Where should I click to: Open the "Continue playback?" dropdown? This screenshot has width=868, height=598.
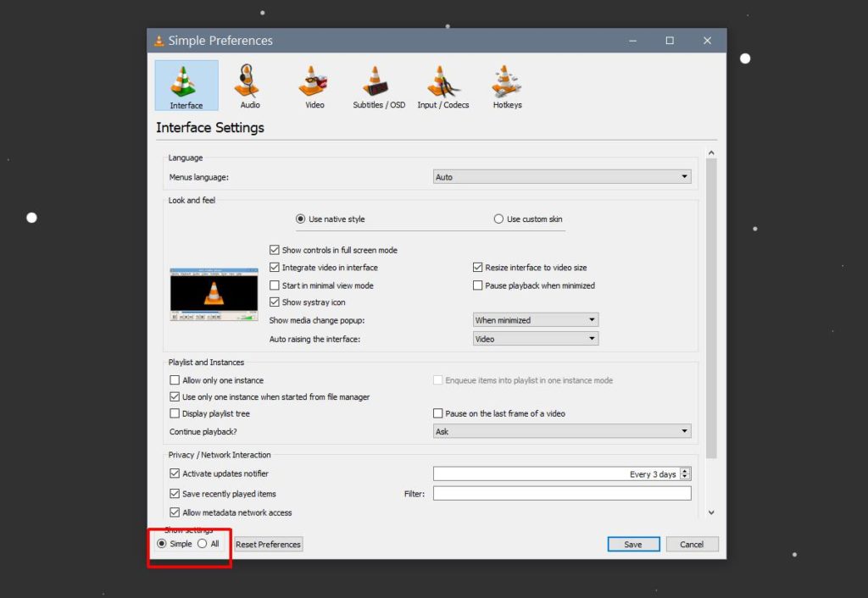[684, 430]
